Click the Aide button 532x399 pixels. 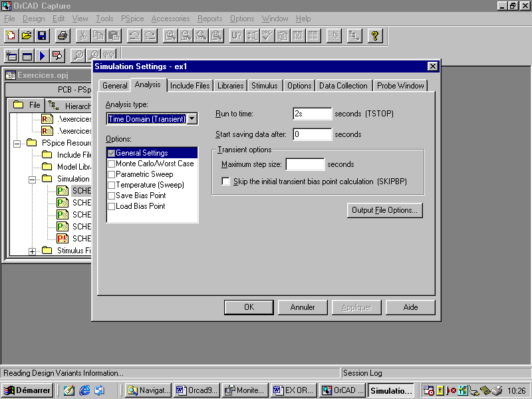pos(410,307)
